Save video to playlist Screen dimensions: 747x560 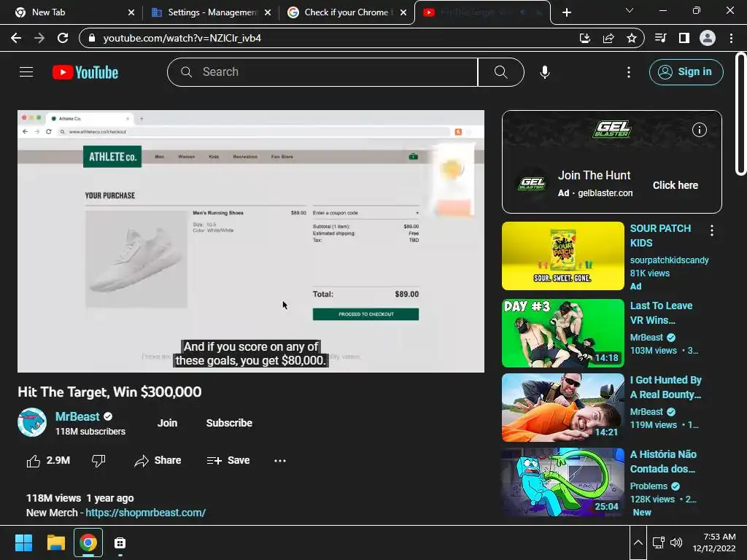coord(228,461)
